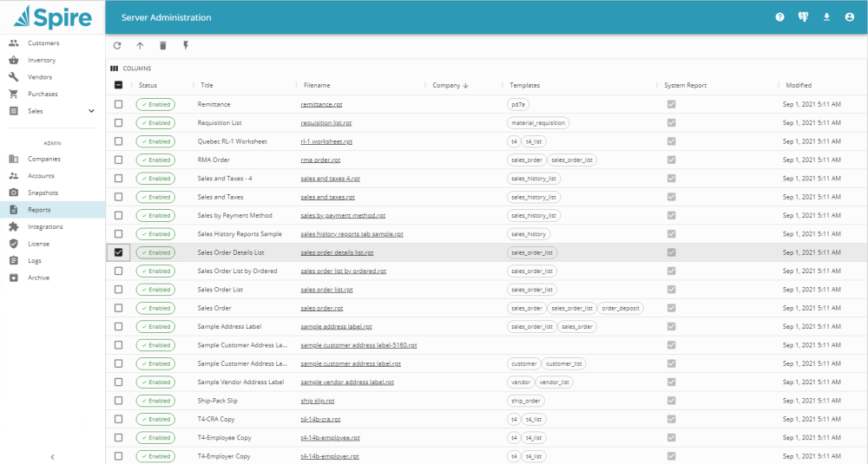Click the Sales list icon

coord(14,111)
